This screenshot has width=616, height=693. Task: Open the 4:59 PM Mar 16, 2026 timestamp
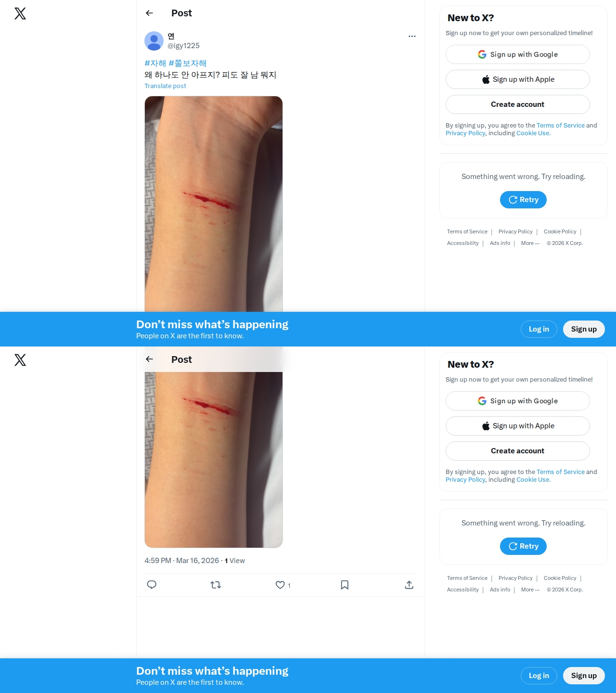click(181, 561)
